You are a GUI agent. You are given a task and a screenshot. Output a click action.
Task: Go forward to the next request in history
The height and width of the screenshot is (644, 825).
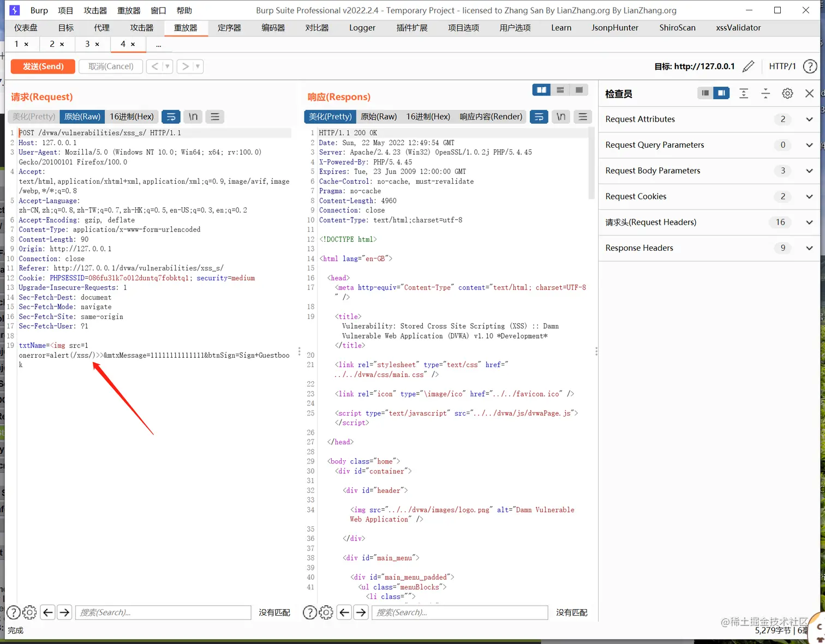(186, 67)
